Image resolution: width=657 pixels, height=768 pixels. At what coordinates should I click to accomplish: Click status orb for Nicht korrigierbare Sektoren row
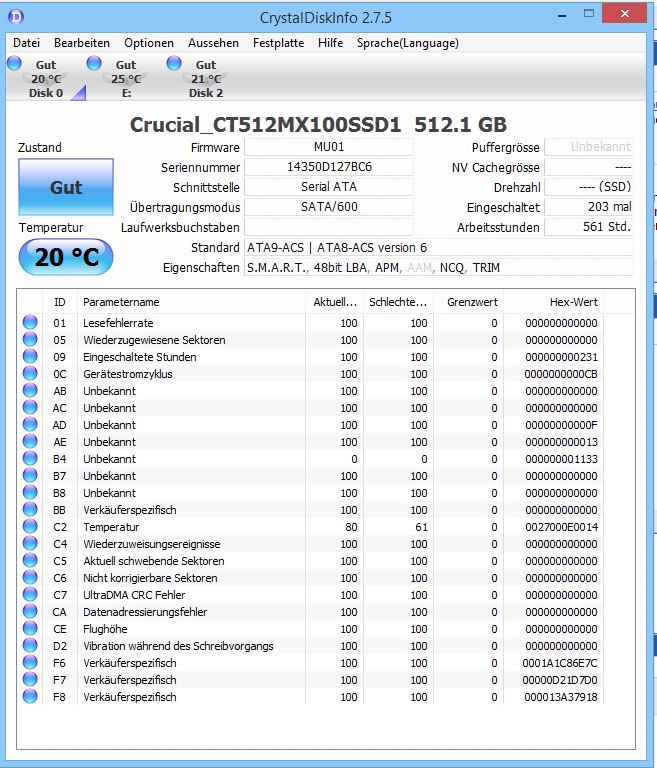pyautogui.click(x=30, y=577)
